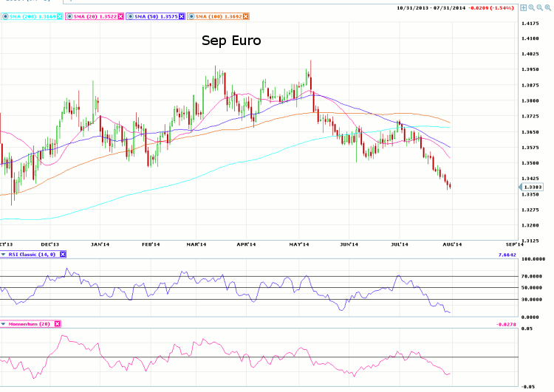
Task: Toggle the SMA (200) radio indicator
Action: pos(4,16)
